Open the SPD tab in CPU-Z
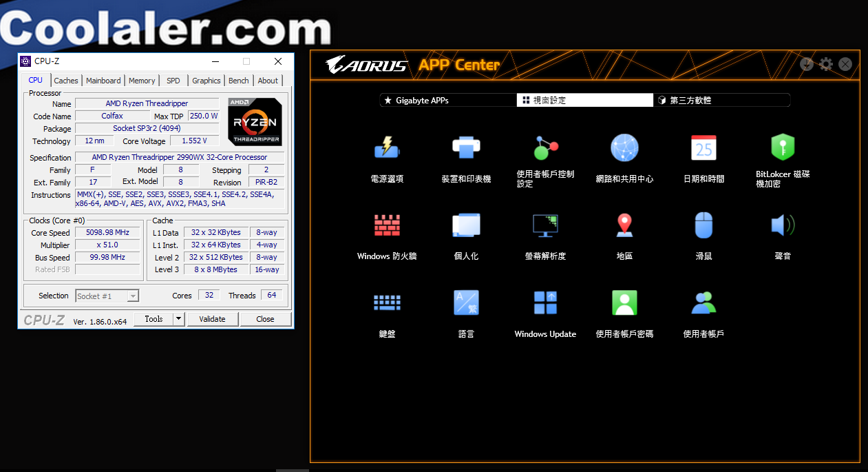This screenshot has height=472, width=868. pos(173,81)
